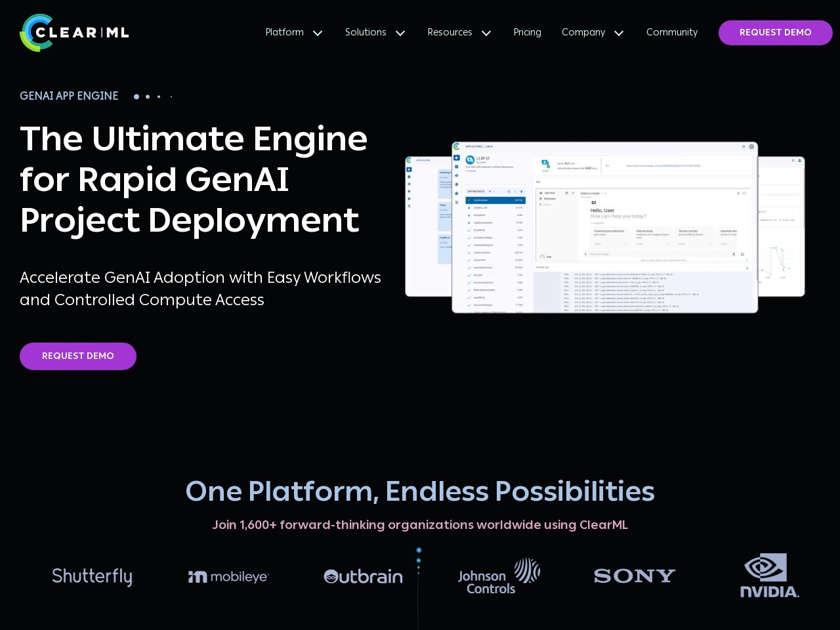
Task: Open the Community link
Action: point(671,32)
